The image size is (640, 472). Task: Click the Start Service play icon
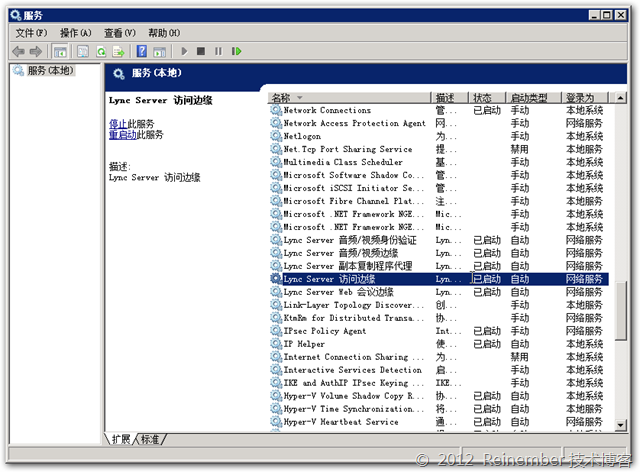point(184,51)
